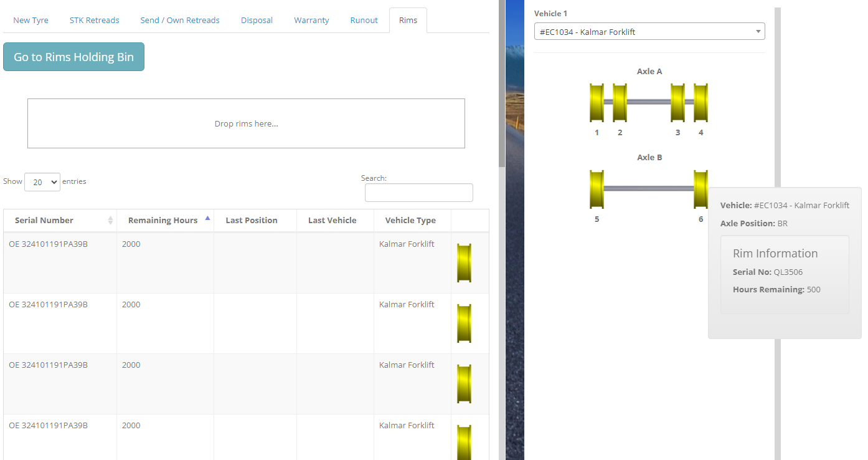Click the rim icon in second table row

(x=464, y=323)
